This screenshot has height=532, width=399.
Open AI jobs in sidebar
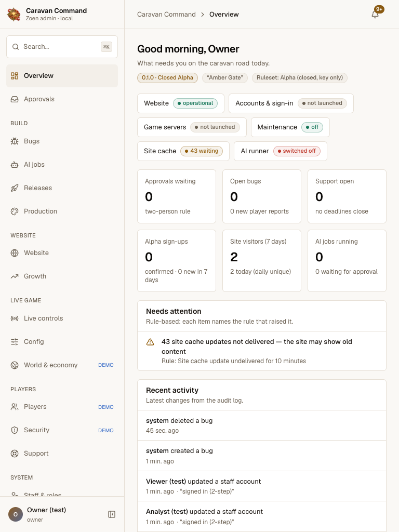point(62,165)
